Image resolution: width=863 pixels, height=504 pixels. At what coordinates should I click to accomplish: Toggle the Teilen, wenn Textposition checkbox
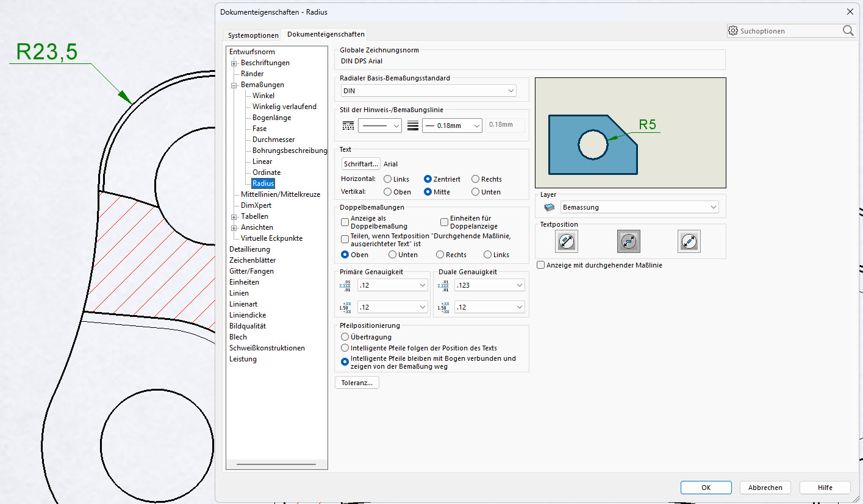tap(345, 240)
